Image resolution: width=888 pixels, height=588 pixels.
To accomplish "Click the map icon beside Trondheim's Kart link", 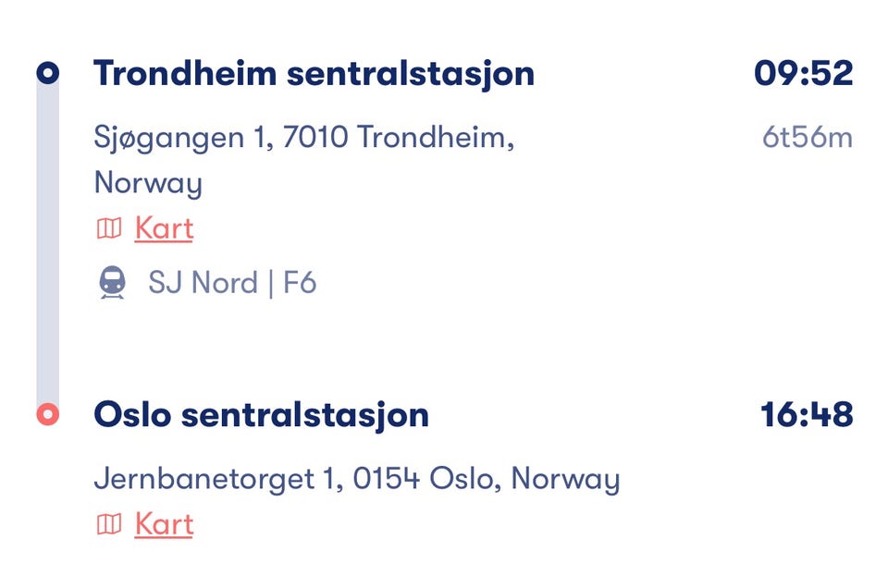I will 109,228.
